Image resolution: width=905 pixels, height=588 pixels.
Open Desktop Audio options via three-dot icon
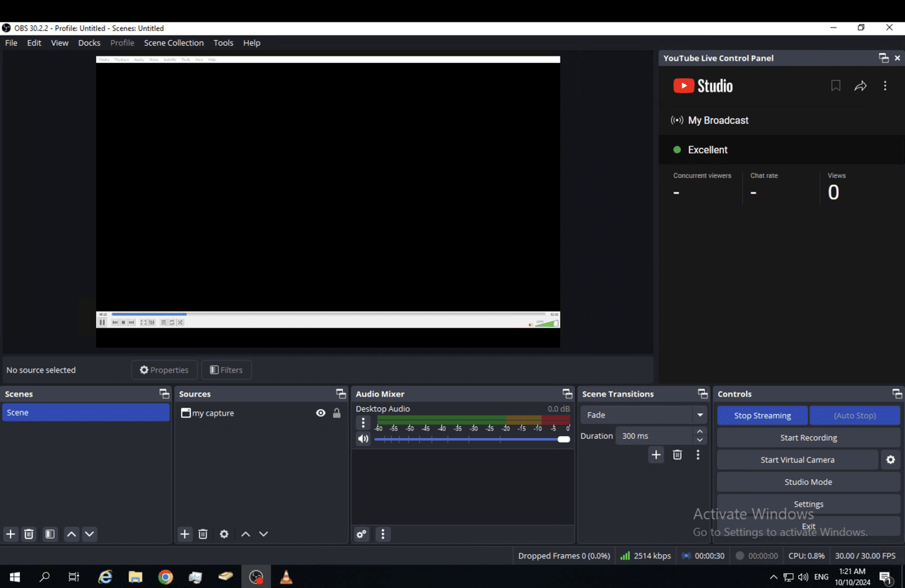coord(363,423)
